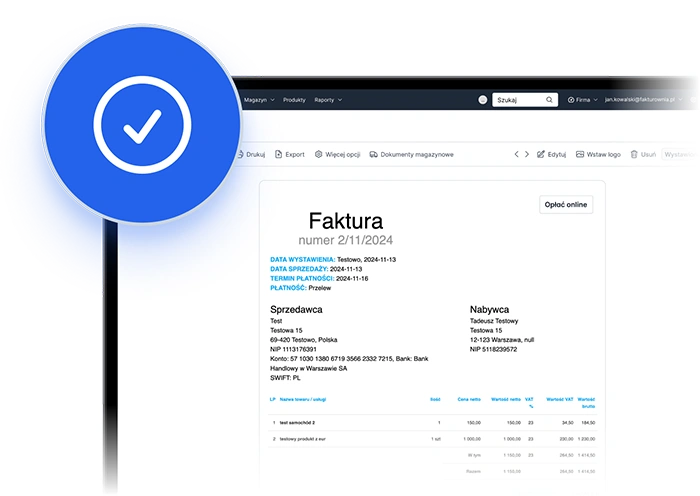Click the Export icon in the toolbar
The width and height of the screenshot is (700, 496).
coord(277,155)
